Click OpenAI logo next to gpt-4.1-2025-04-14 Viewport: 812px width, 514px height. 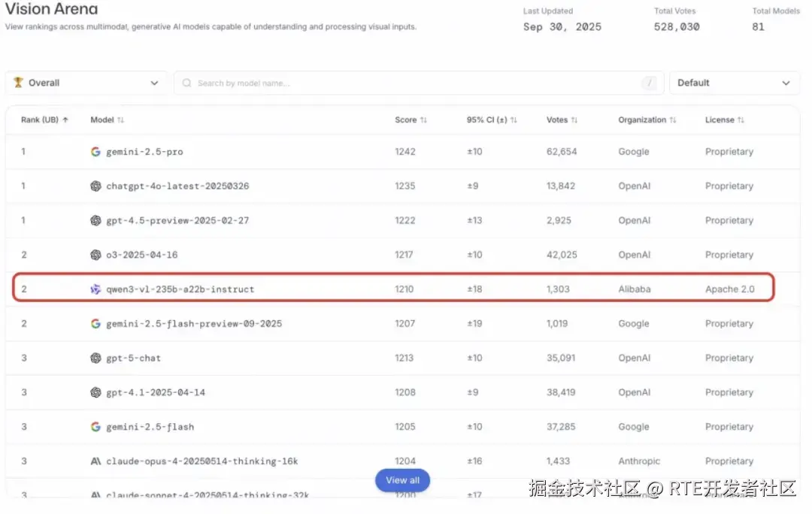click(95, 392)
